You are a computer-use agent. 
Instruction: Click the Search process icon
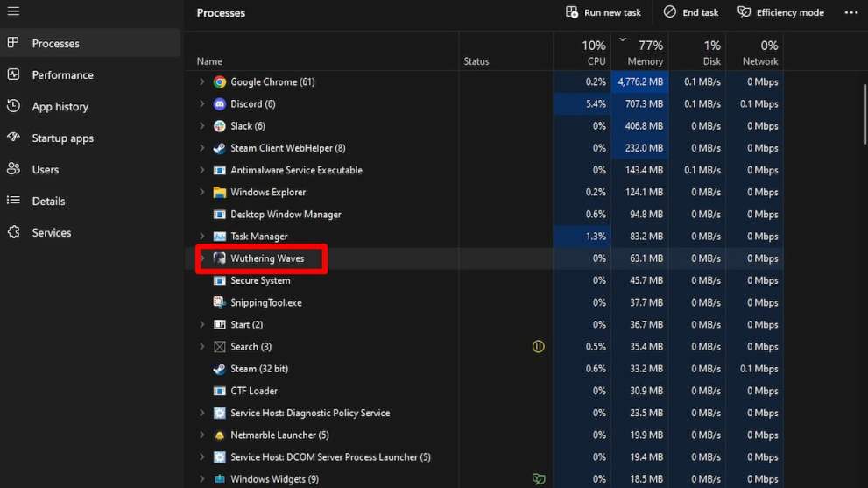point(220,347)
